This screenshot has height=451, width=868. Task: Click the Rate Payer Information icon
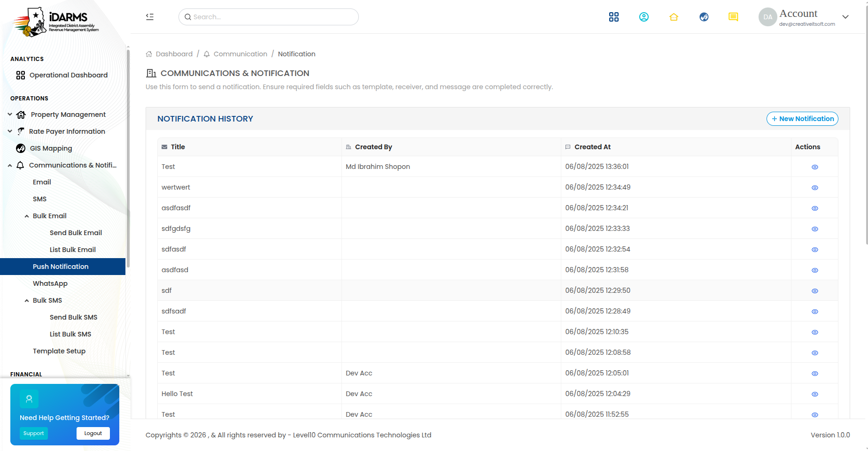(21, 131)
